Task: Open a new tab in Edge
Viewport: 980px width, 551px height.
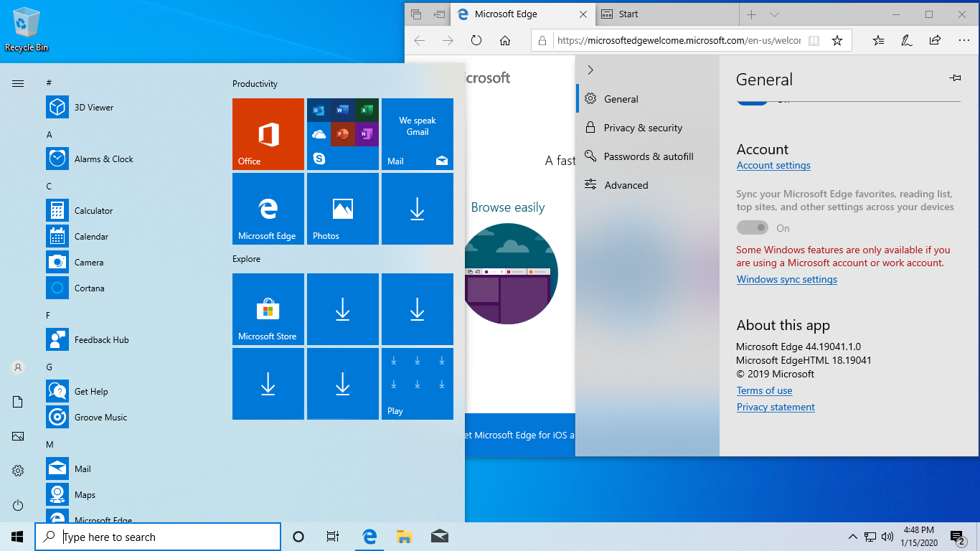Action: (751, 14)
